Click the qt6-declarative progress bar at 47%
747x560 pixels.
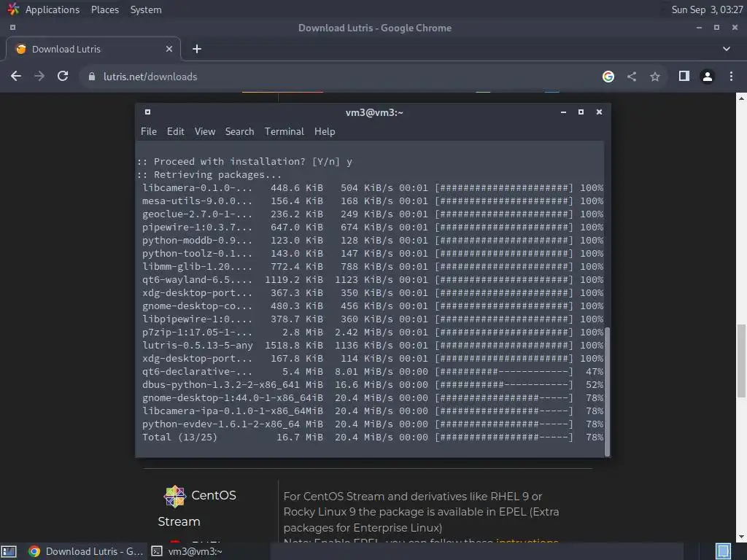(504, 371)
